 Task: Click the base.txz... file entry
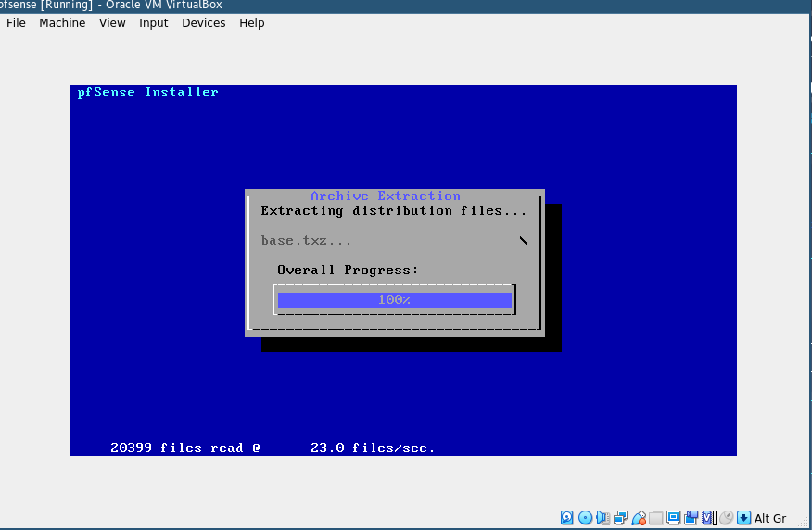[306, 241]
